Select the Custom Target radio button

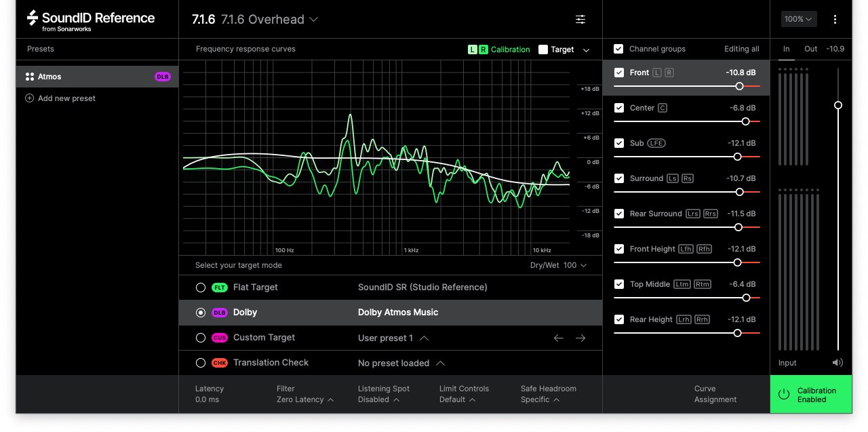point(201,338)
